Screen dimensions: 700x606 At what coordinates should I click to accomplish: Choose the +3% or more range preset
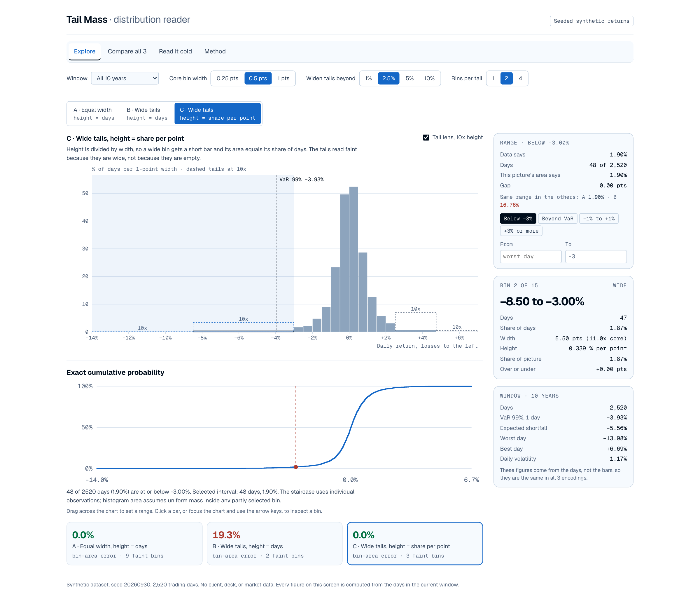(x=521, y=231)
